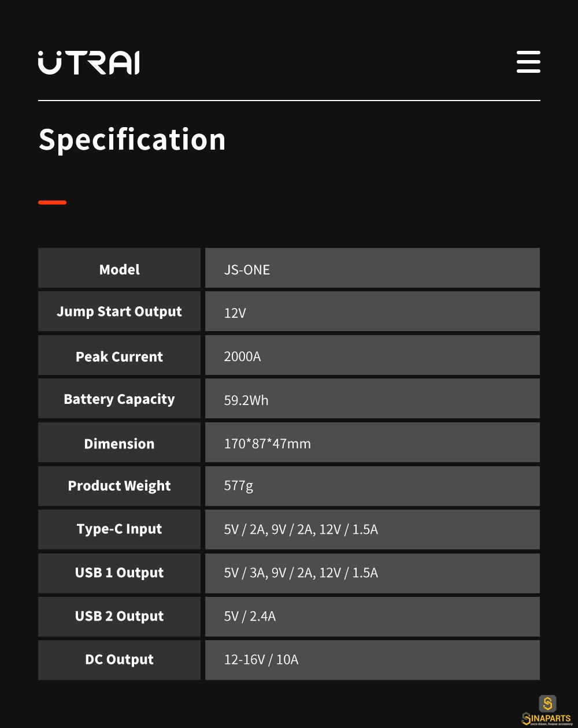The width and height of the screenshot is (578, 728).
Task: Click the JS-ONE model value
Action: [x=247, y=270]
